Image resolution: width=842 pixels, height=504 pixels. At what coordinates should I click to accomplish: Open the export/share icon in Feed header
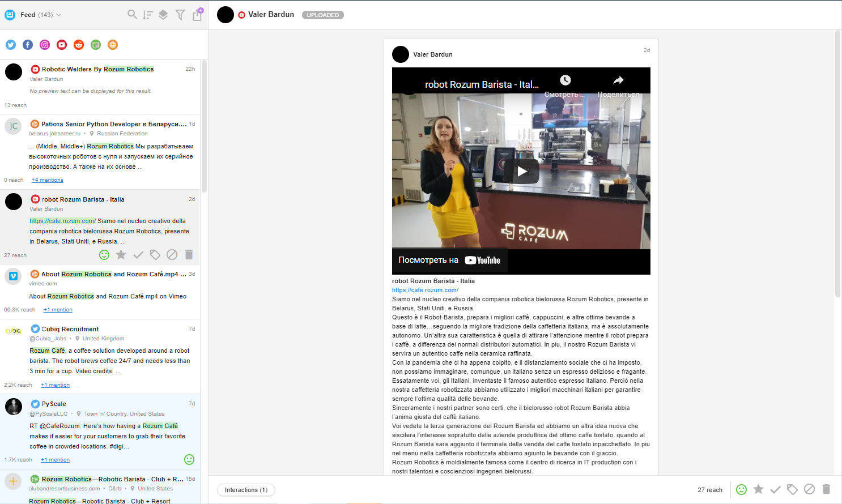tap(197, 14)
